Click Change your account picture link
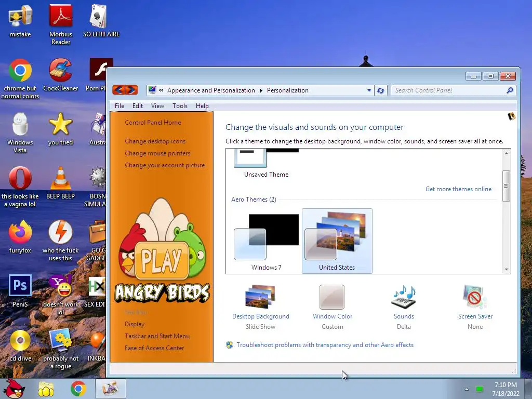Viewport: 532px width, 399px height. click(x=165, y=165)
